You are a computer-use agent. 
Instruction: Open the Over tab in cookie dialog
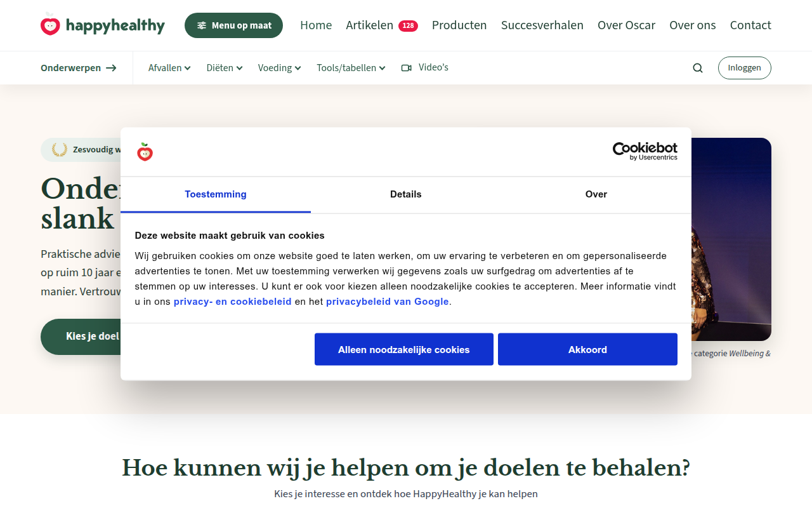596,194
